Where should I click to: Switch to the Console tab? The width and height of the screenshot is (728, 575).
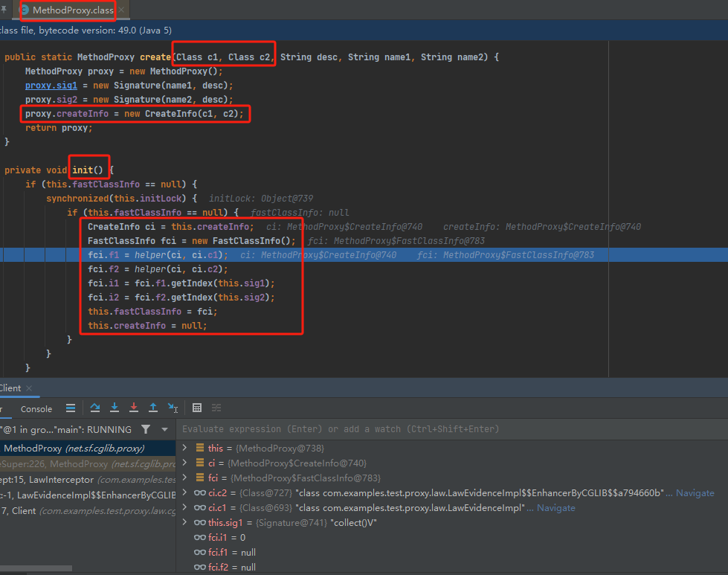click(x=36, y=409)
